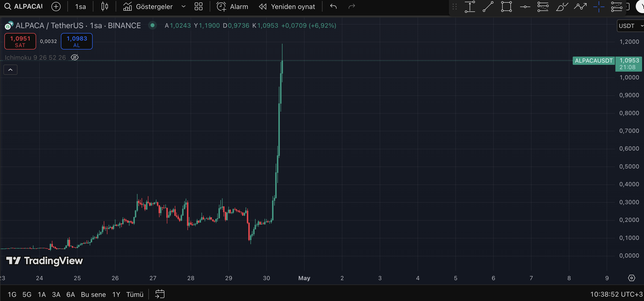Change the 1sa time interval
The height and width of the screenshot is (301, 644).
pyautogui.click(x=80, y=7)
